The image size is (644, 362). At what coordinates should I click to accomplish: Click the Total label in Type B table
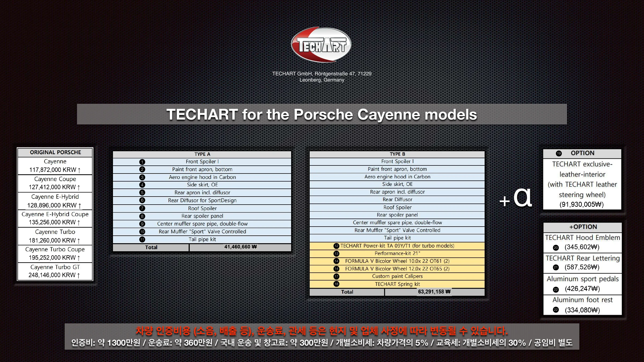[347, 292]
